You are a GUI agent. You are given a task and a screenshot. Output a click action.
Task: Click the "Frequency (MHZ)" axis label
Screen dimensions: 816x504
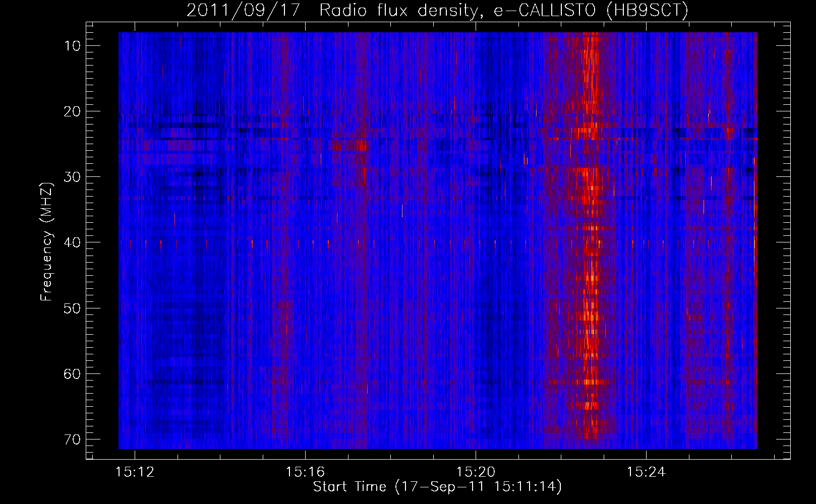pos(46,242)
